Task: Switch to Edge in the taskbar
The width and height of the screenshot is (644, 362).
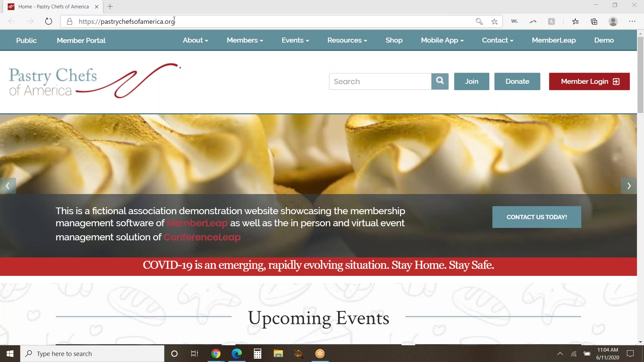Action: coord(237,354)
